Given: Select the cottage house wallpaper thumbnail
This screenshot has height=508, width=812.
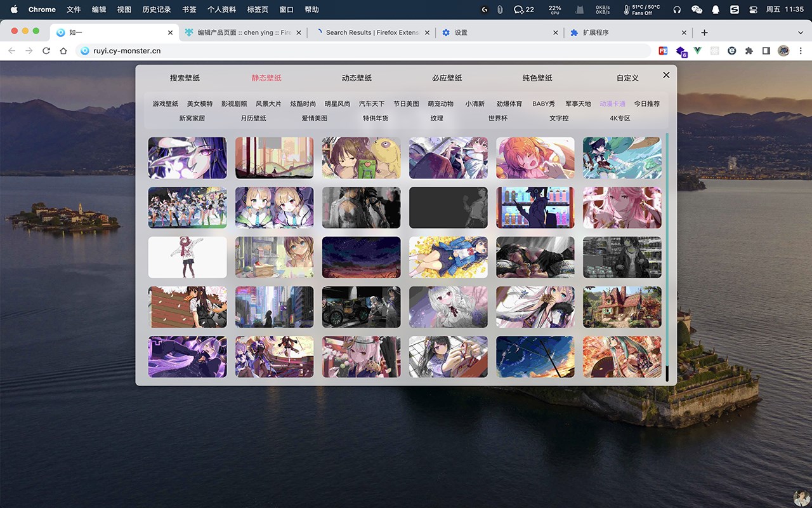Looking at the screenshot, I should (x=622, y=307).
